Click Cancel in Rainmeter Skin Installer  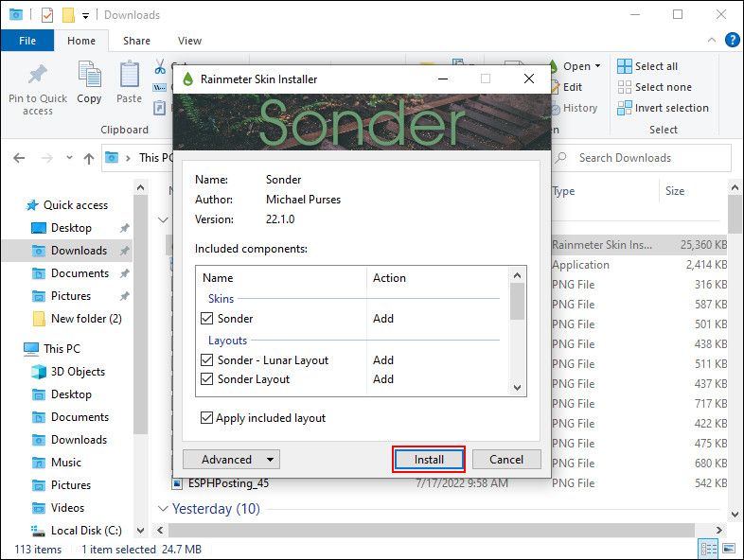506,459
